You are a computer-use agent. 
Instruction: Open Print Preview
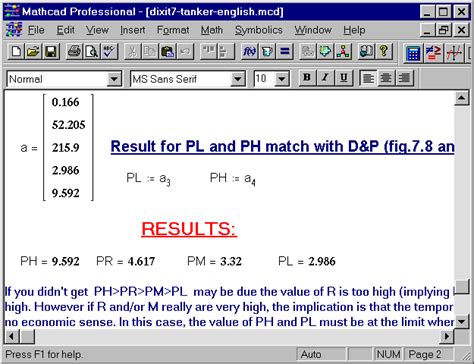(91, 52)
